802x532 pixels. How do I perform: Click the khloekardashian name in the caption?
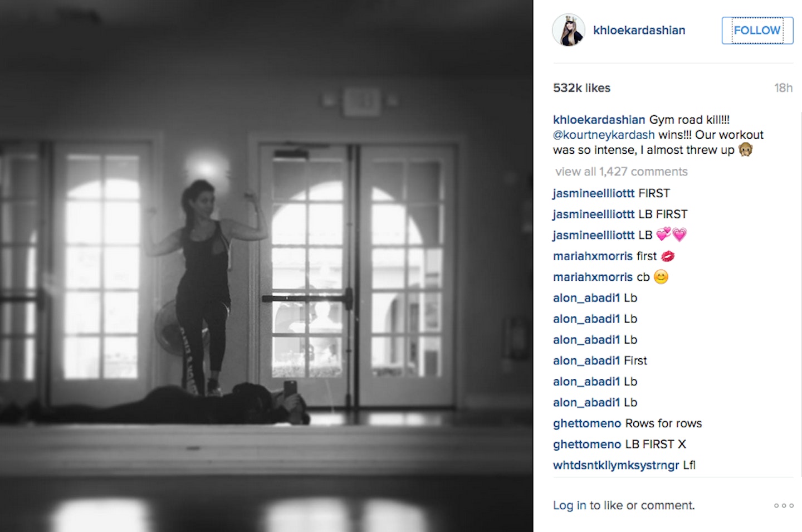(599, 120)
